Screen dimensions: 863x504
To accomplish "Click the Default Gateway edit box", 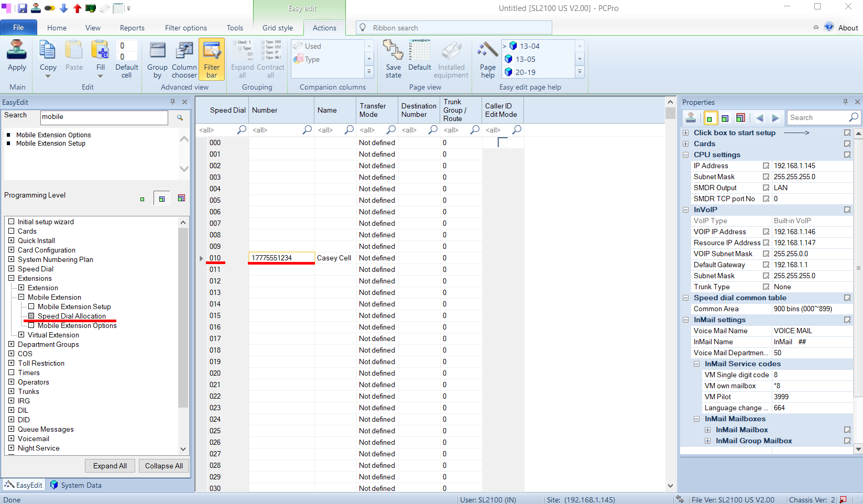I will [766, 265].
